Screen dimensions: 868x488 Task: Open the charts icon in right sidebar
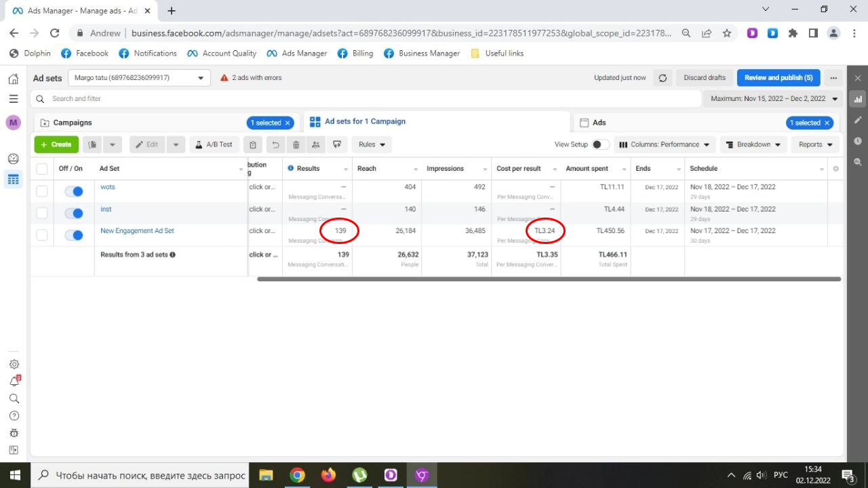pyautogui.click(x=858, y=99)
